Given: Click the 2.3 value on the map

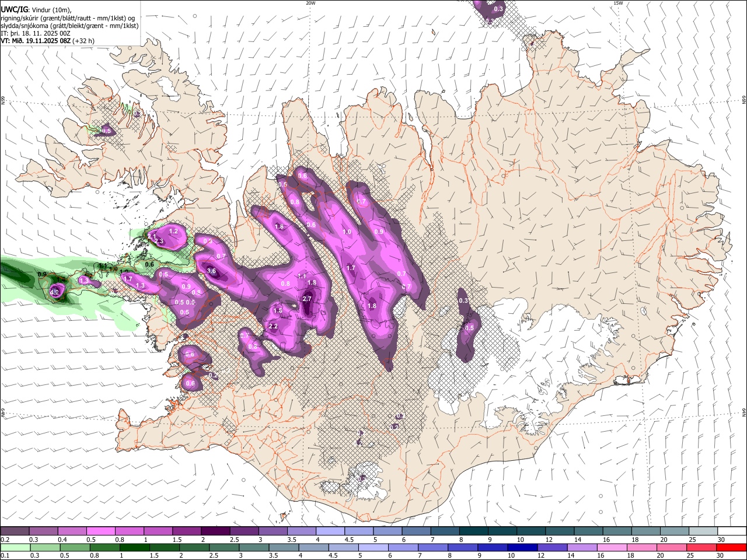Looking at the screenshot, I should pyautogui.click(x=159, y=241).
